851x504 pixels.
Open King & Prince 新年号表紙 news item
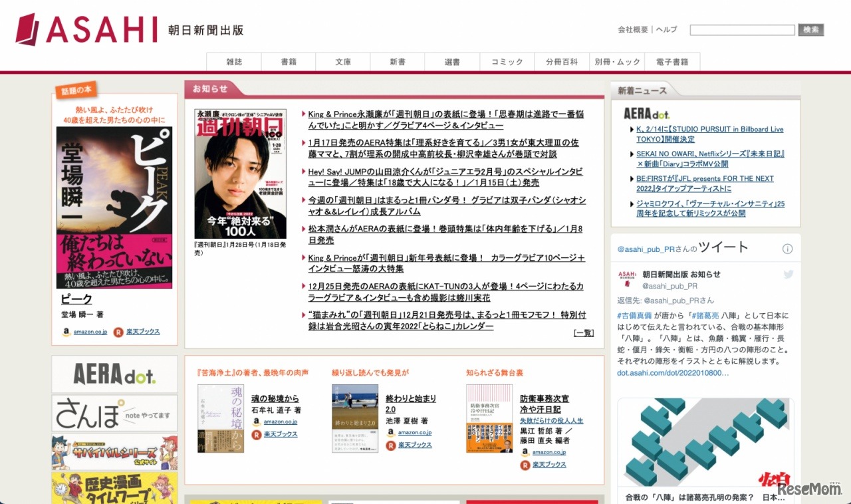(446, 263)
